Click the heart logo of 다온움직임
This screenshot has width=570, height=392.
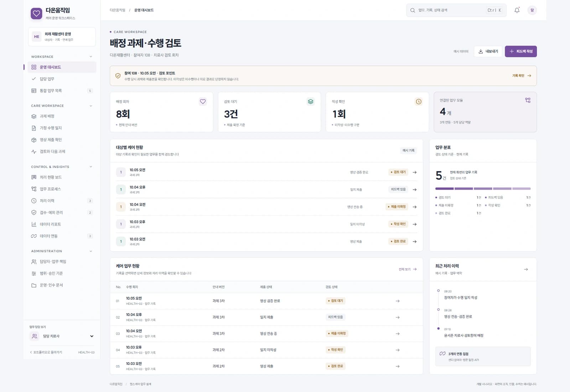(x=36, y=14)
